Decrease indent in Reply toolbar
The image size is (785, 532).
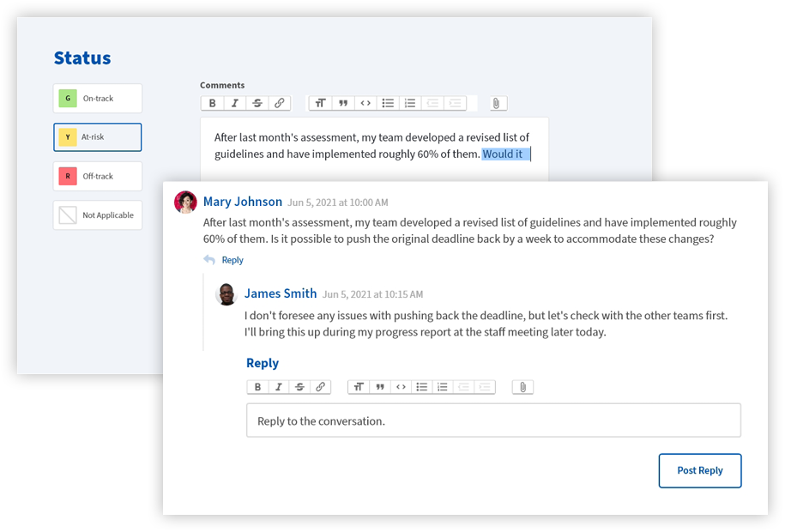coord(463,387)
